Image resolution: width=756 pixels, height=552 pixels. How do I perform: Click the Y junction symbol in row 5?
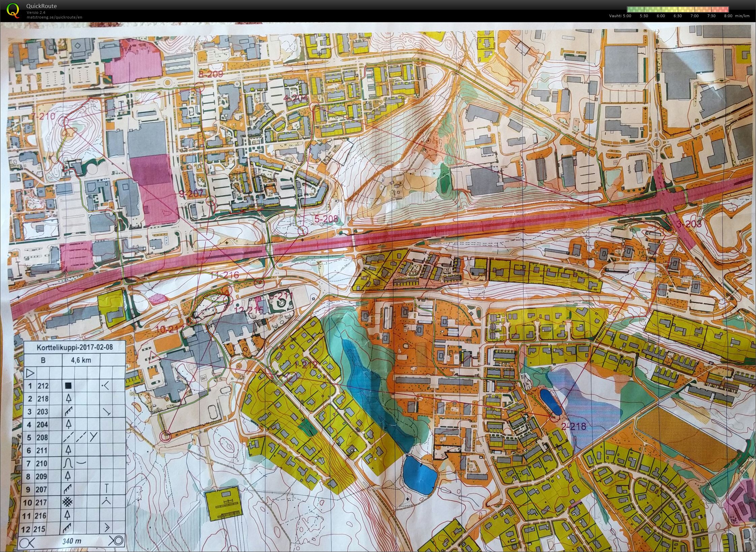(93, 437)
